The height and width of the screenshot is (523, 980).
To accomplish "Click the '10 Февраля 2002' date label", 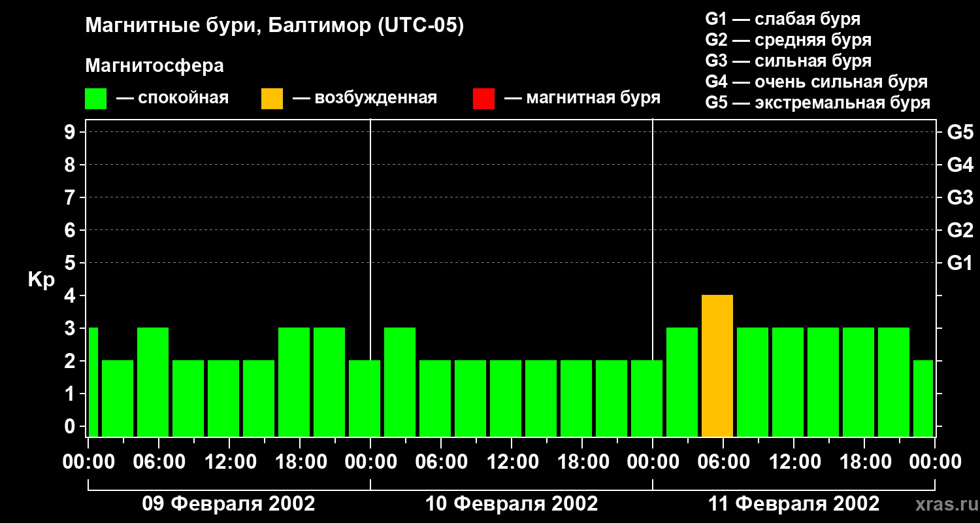I will pyautogui.click(x=512, y=504).
